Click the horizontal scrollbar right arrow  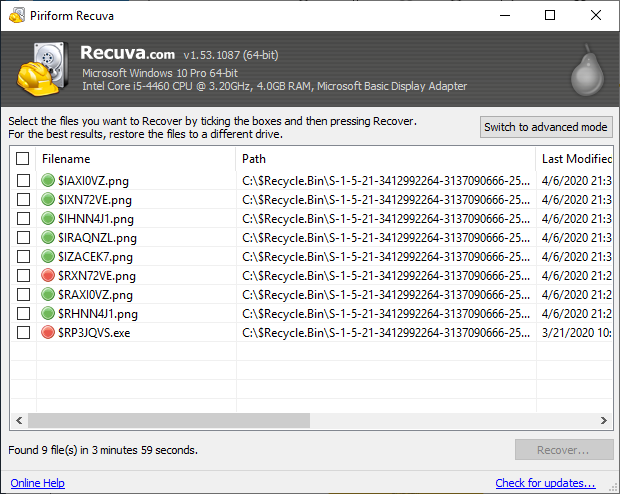tap(603, 420)
